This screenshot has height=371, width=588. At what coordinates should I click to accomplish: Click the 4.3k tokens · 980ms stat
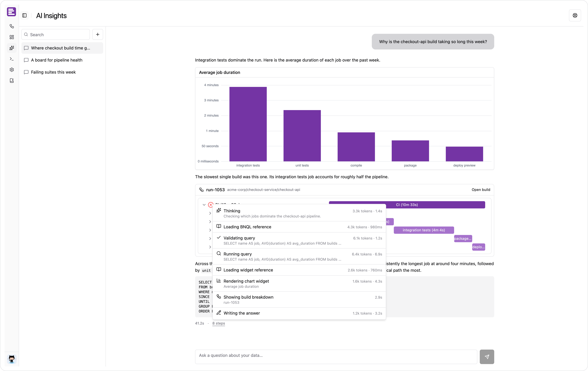tap(365, 227)
